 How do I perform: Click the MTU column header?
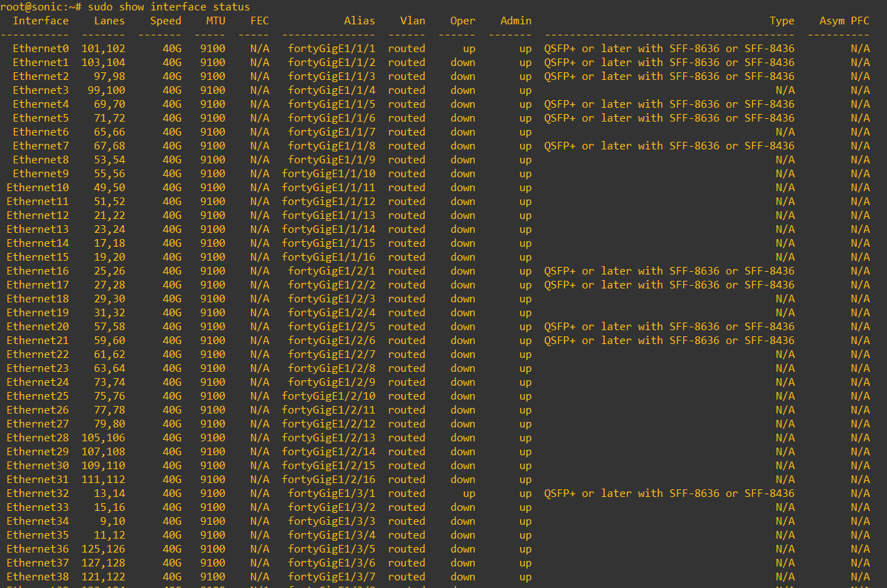tap(215, 20)
